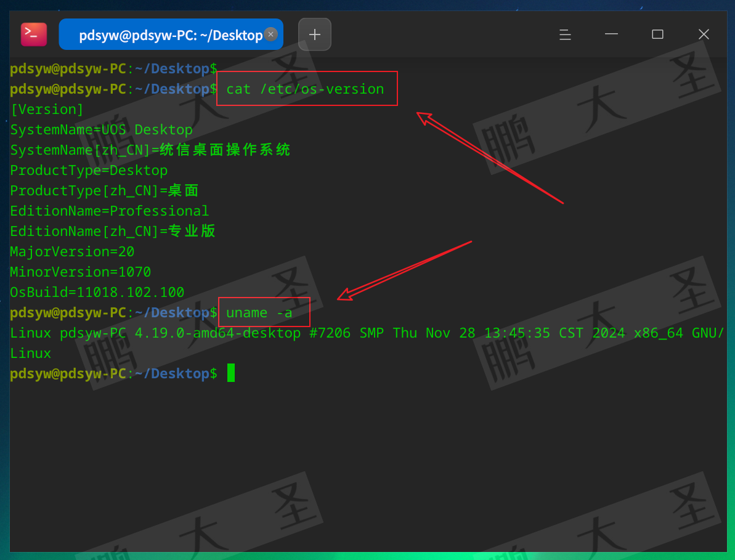The width and height of the screenshot is (735, 560).
Task: Maximize the terminal window
Action: (x=657, y=34)
